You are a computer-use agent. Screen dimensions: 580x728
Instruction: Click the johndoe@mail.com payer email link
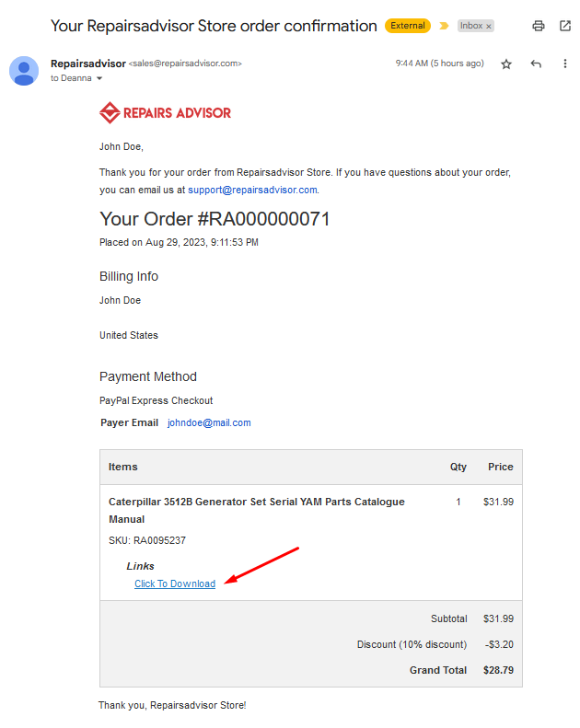tap(209, 423)
